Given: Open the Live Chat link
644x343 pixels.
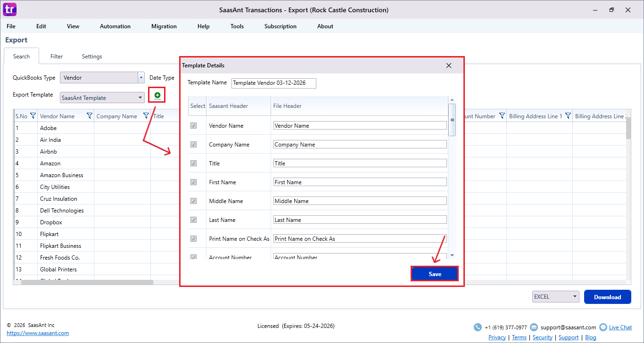Looking at the screenshot, I should pyautogui.click(x=620, y=327).
